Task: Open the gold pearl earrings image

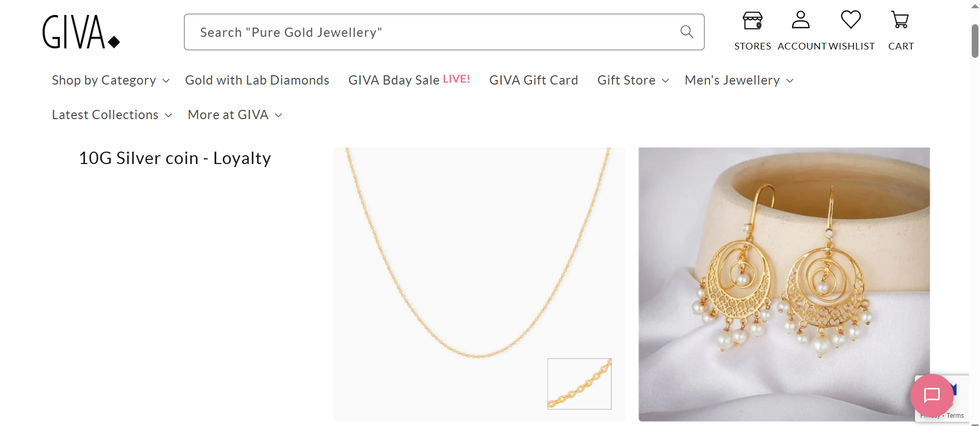Action: pos(783,284)
